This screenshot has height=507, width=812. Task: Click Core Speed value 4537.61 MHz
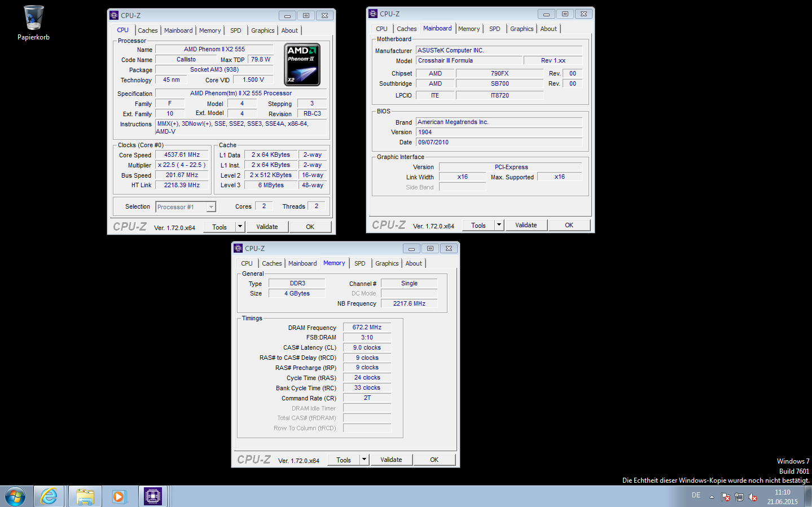click(x=182, y=155)
